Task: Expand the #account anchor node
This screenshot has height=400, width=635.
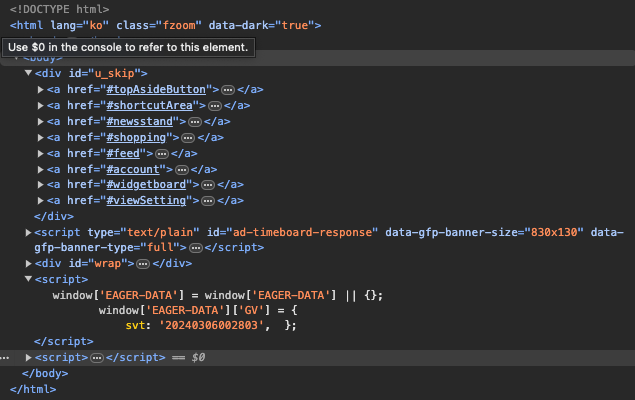Action: point(40,170)
